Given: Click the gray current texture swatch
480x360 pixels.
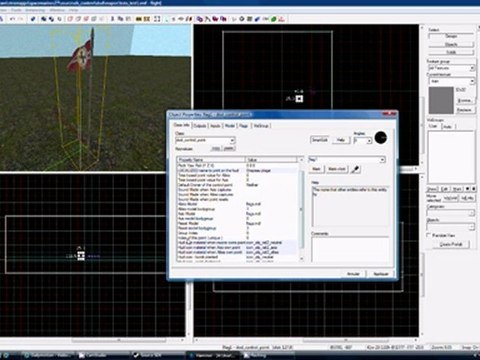Looking at the screenshot, I should (441, 100).
